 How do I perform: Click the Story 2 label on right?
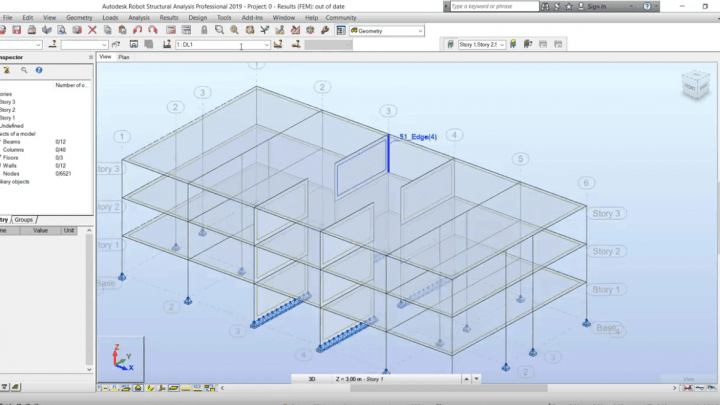pyautogui.click(x=606, y=251)
